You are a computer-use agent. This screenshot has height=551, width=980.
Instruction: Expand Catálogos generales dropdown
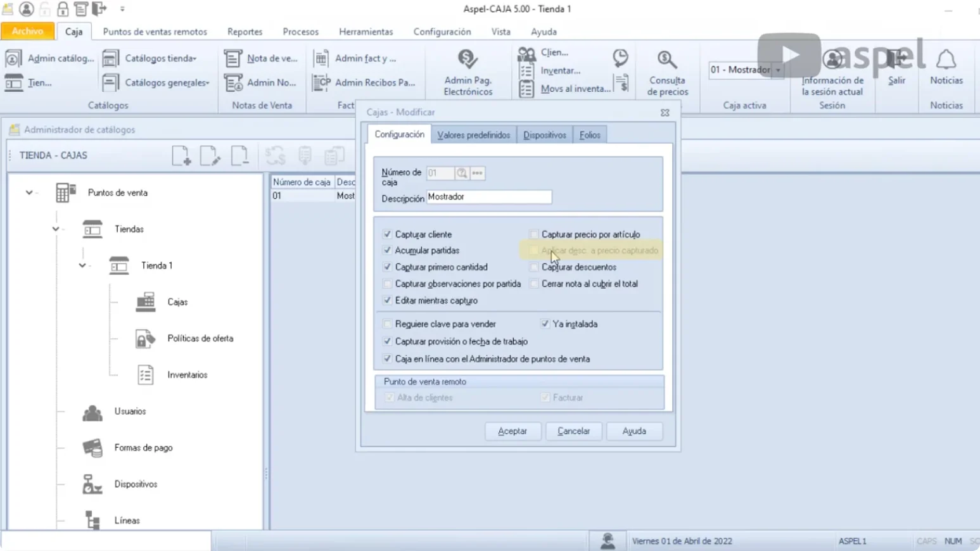click(156, 82)
